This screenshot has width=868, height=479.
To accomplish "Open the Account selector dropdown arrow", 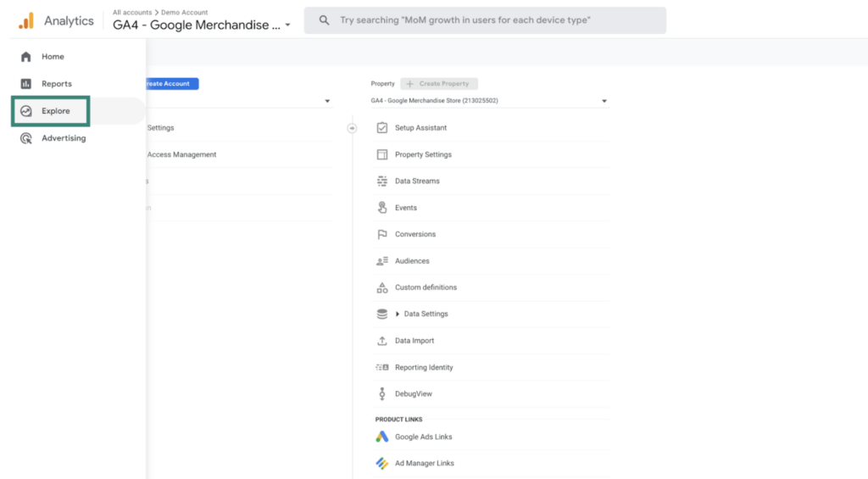I will coord(327,101).
